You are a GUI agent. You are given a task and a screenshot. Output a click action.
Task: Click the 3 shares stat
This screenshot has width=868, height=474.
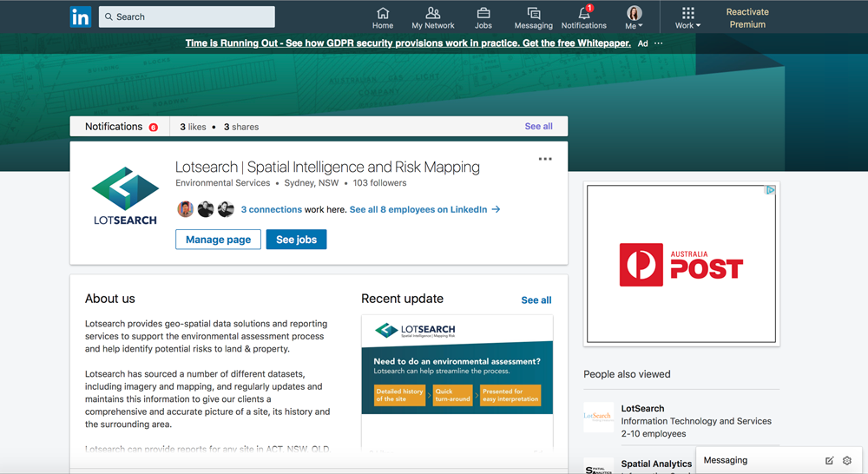tap(241, 127)
